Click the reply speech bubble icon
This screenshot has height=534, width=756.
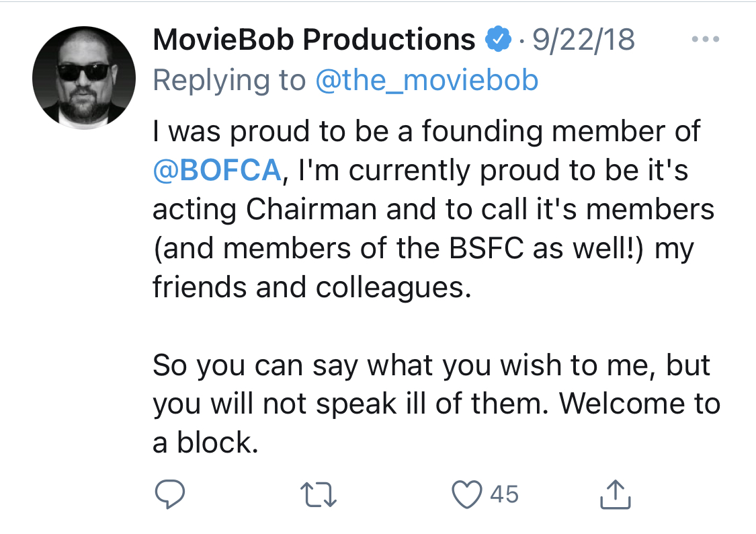(170, 494)
